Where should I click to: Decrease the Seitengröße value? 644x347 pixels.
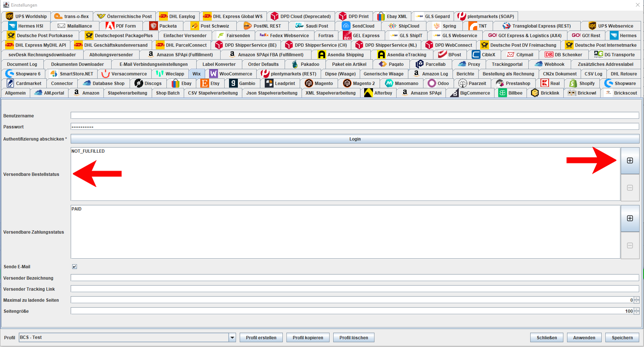(637, 313)
